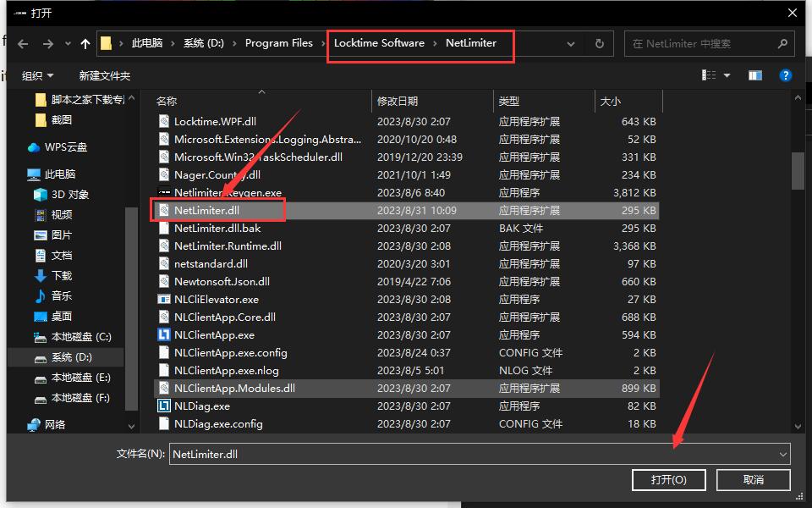The height and width of the screenshot is (508, 812).
Task: Toggle the preview pane icon
Action: (755, 75)
